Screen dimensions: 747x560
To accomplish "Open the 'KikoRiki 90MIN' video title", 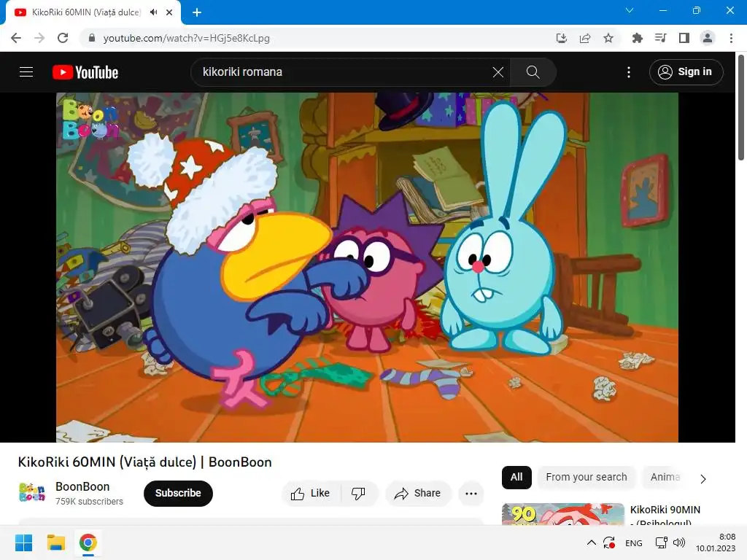I will click(x=665, y=516).
